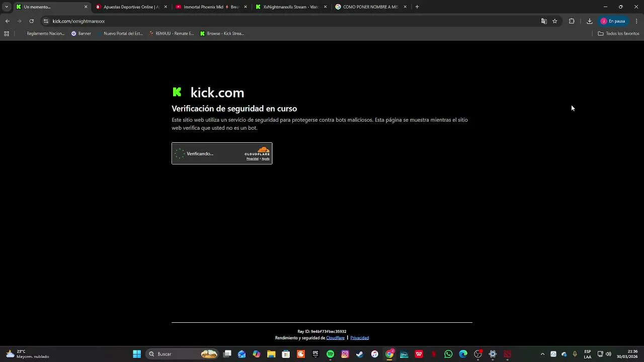The image size is (644, 362).
Task: Open the Ayuda link inside Cloudflare widget
Action: pos(266,159)
